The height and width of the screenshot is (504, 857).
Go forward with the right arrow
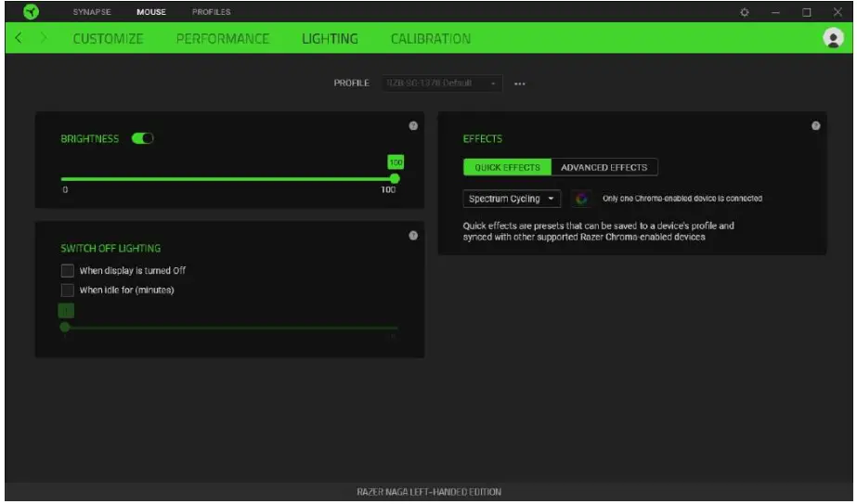(44, 38)
